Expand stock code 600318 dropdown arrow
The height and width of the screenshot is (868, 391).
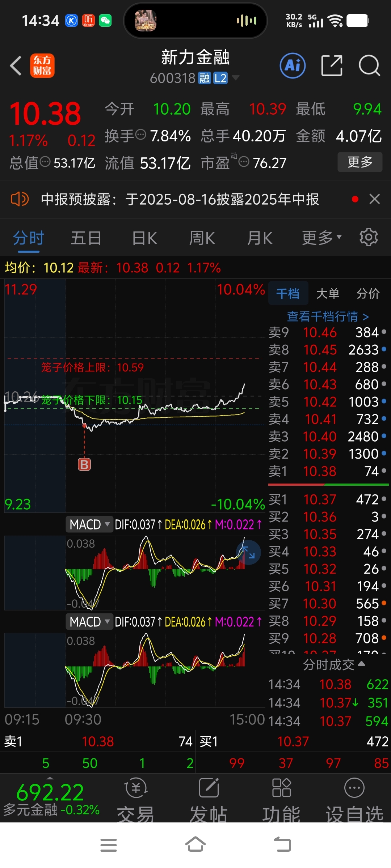click(x=235, y=77)
